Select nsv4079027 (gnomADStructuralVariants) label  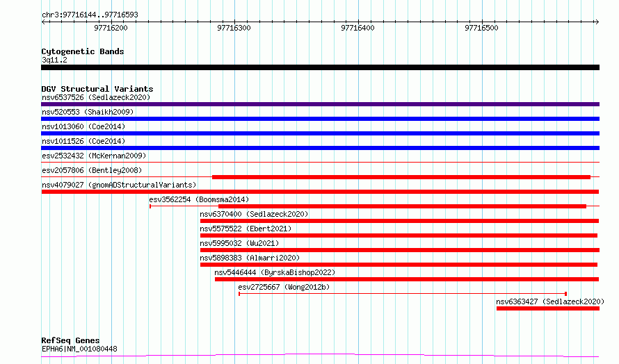[x=119, y=185]
